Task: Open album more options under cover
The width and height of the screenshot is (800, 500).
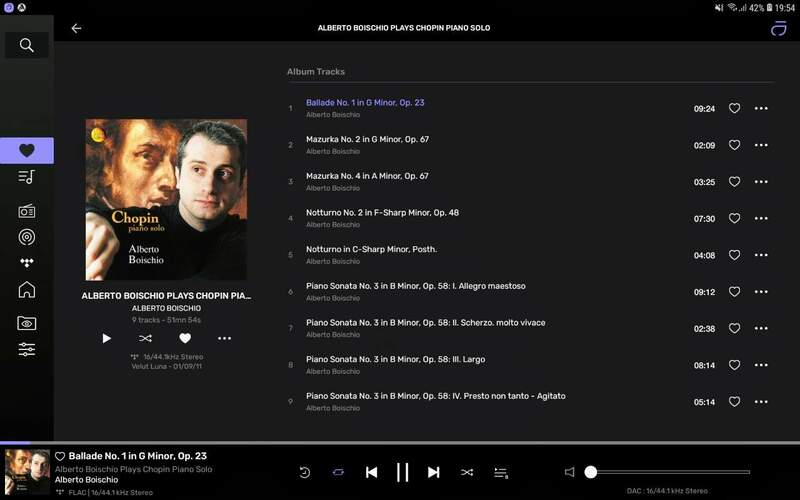Action: point(224,338)
